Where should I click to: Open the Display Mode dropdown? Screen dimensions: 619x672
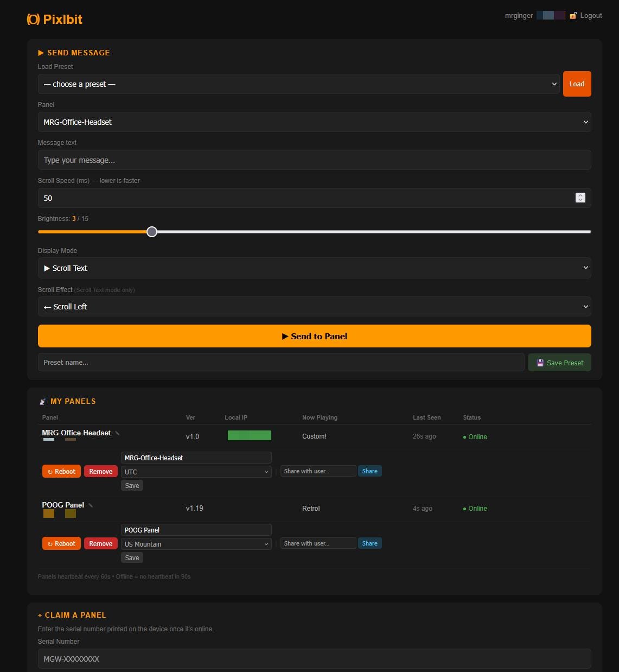(x=314, y=268)
